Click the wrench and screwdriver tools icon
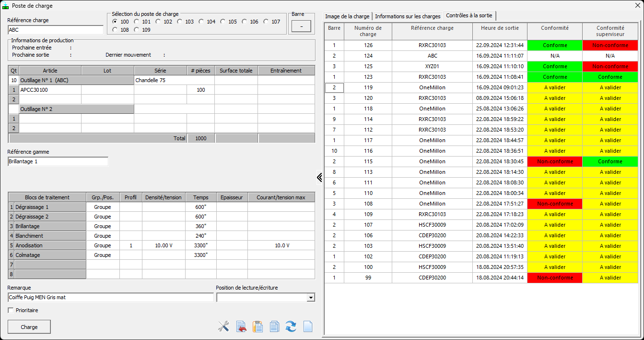This screenshot has width=644, height=340. coord(223,327)
